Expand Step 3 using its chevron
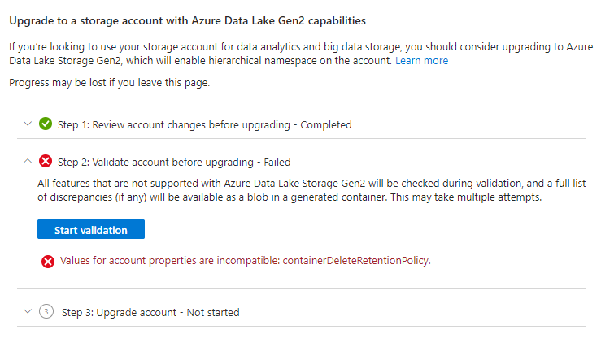This screenshot has height=364, width=614. (x=28, y=312)
